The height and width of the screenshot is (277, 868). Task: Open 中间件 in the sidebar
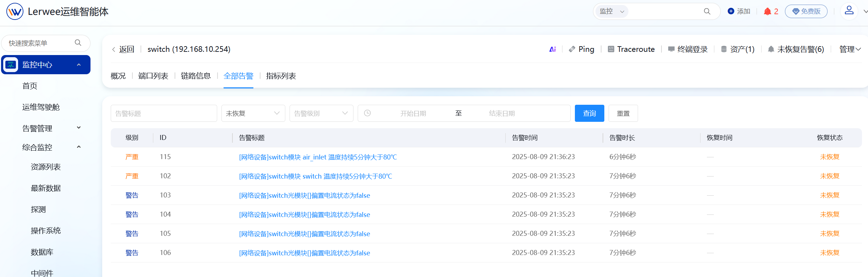[x=42, y=273]
